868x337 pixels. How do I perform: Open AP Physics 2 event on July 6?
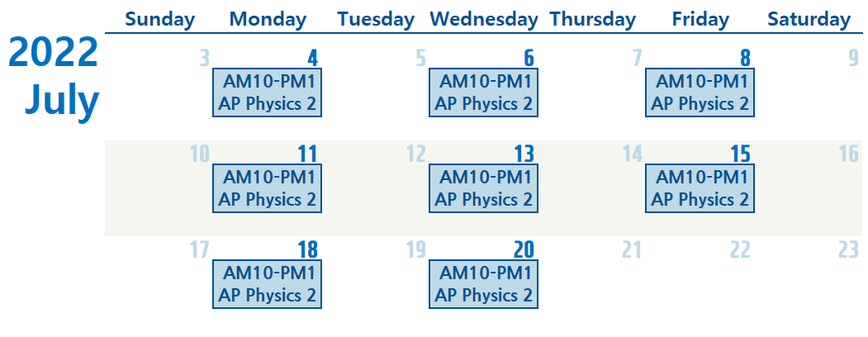click(x=483, y=93)
